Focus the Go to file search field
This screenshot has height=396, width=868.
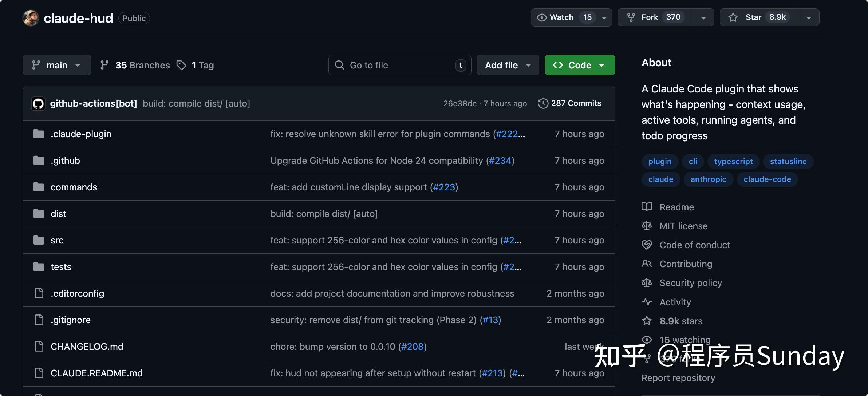(399, 65)
